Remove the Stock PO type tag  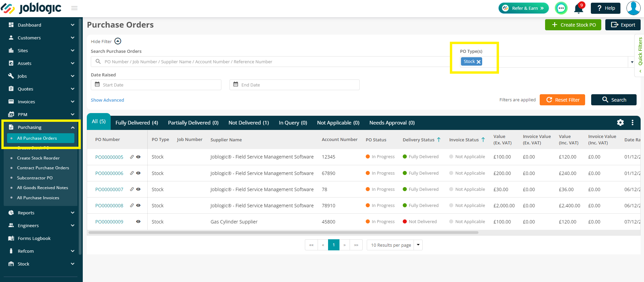pos(478,62)
